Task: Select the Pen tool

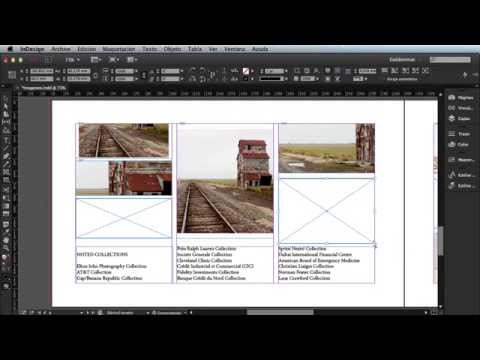Action: 6,156
